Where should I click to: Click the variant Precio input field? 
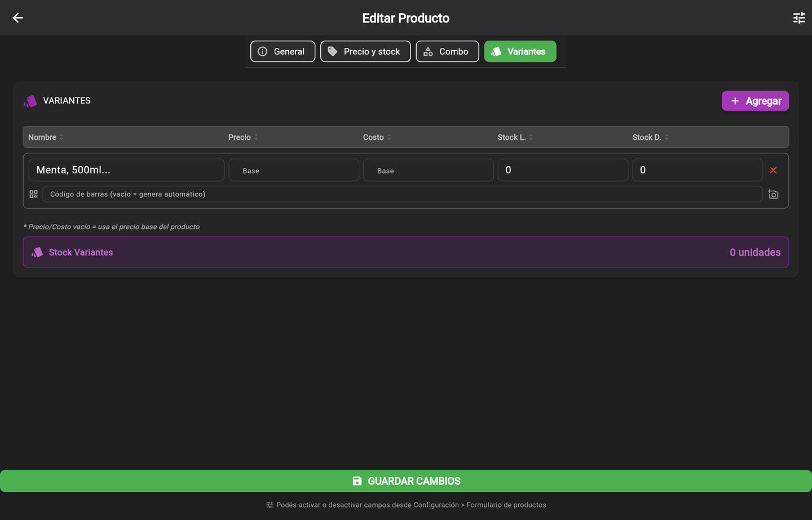294,170
